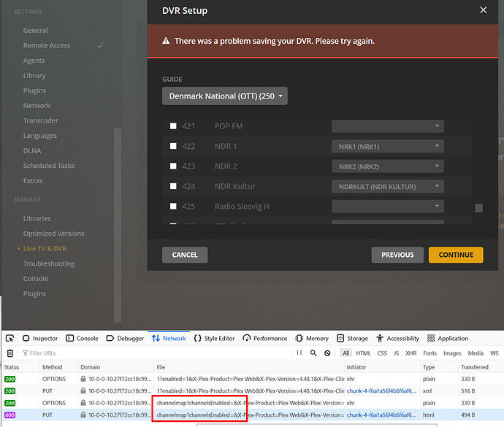Viewport: 504px width, 427px height.
Task: Check channel 421 POP FM
Action: (x=173, y=126)
